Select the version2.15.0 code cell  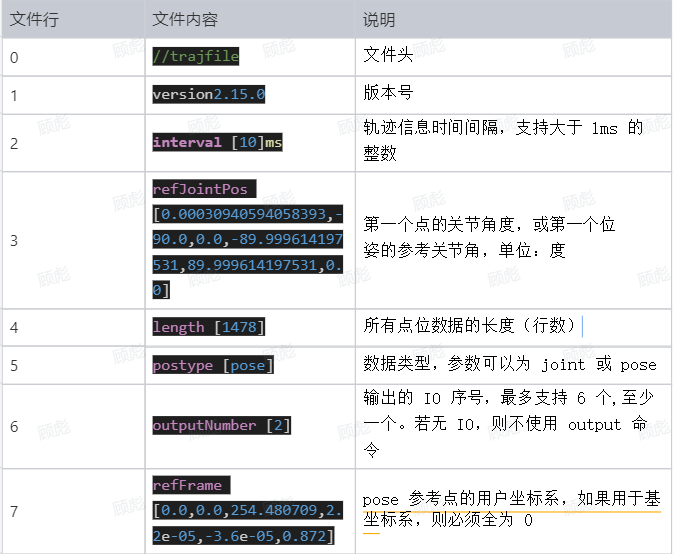pos(208,94)
